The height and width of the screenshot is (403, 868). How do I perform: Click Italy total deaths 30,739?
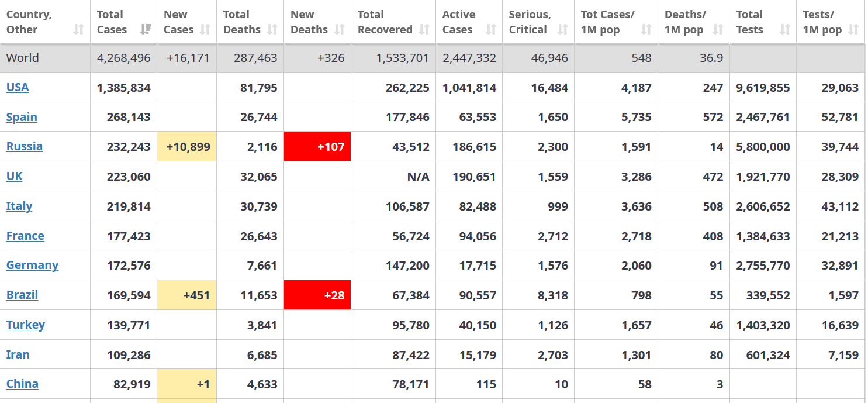[259, 206]
